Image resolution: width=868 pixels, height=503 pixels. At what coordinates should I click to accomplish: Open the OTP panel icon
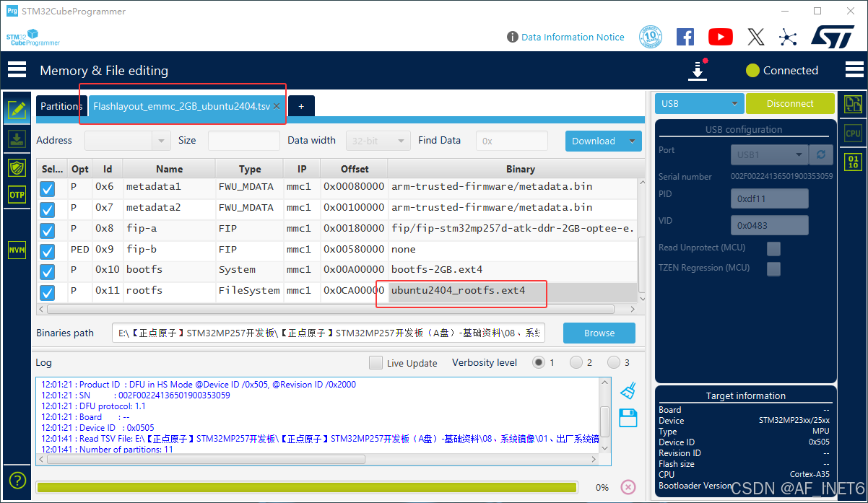(x=17, y=195)
